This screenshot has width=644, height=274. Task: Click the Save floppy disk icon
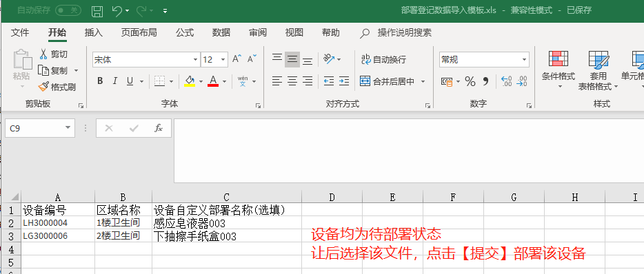click(x=97, y=11)
